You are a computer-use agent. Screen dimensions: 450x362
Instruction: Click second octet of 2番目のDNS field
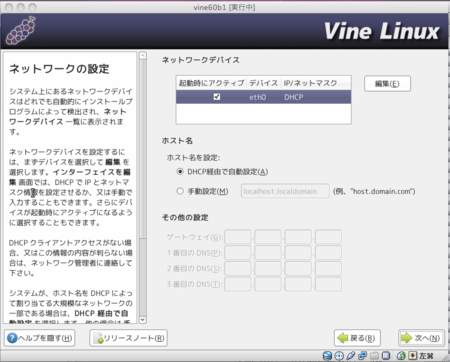[x=268, y=268]
